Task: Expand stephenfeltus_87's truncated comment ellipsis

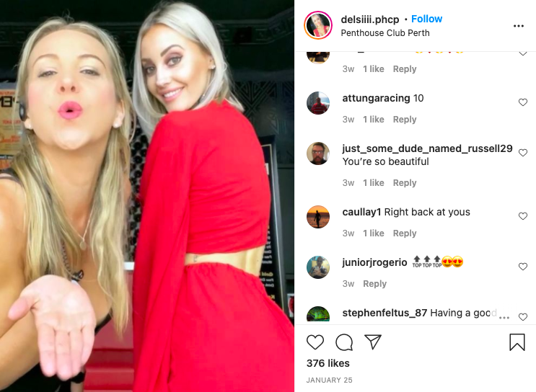Action: (x=504, y=317)
